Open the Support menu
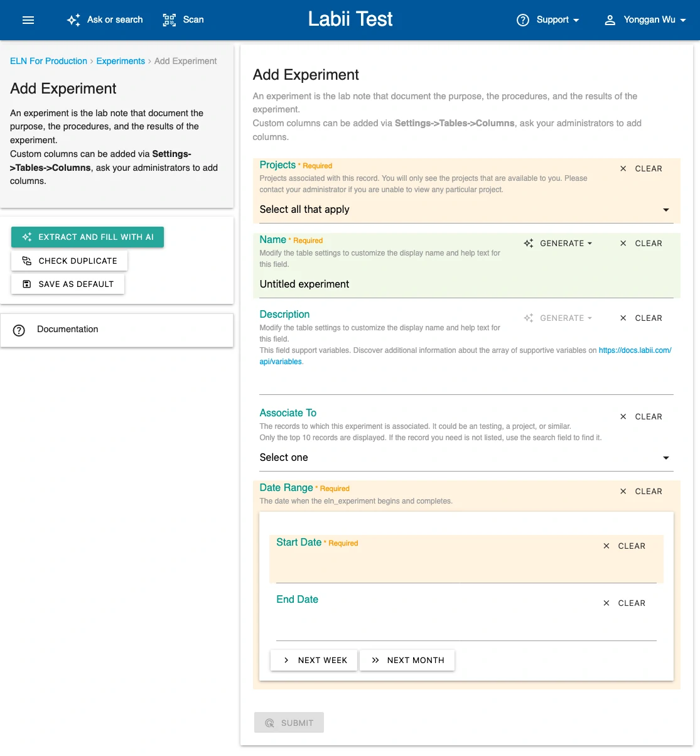The height and width of the screenshot is (756, 700). [x=548, y=20]
